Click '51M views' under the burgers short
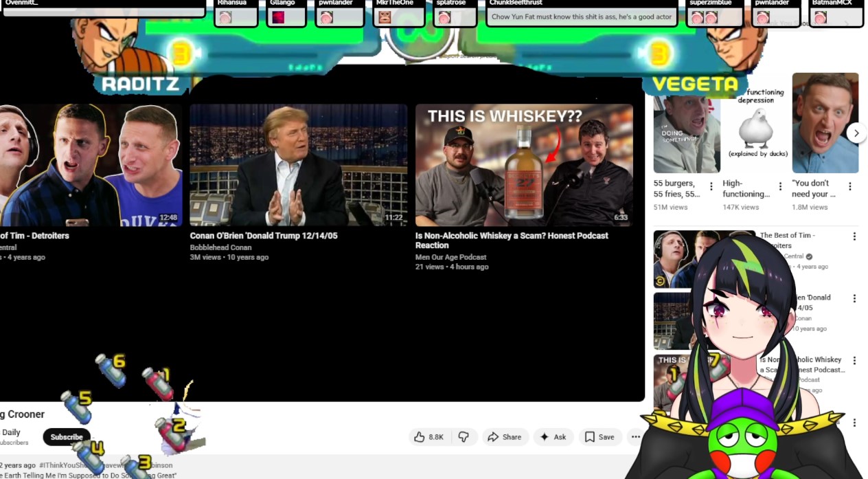868x479 pixels. [x=670, y=207]
